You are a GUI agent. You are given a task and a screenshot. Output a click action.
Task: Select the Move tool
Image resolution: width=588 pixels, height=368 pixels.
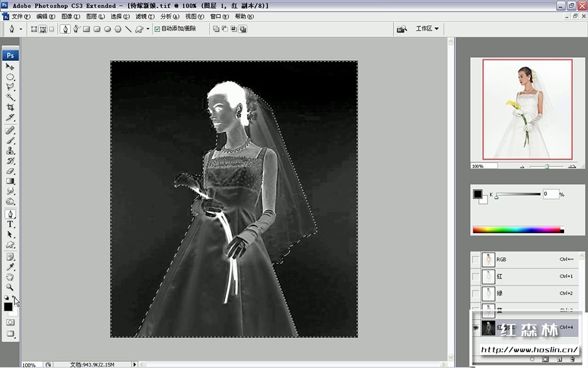point(10,67)
